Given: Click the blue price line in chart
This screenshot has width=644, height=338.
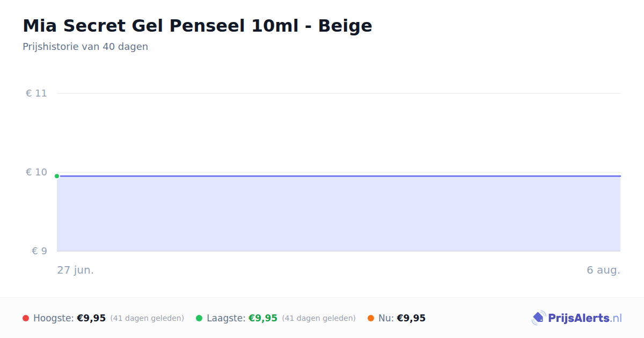Looking at the screenshot, I should tap(339, 176).
